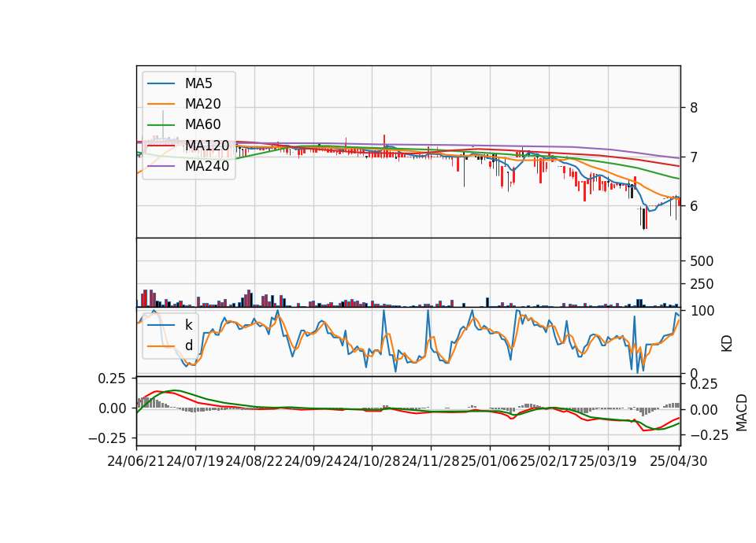Click the 24/09/24 date axis label
The image size is (756, 543).
point(313,461)
